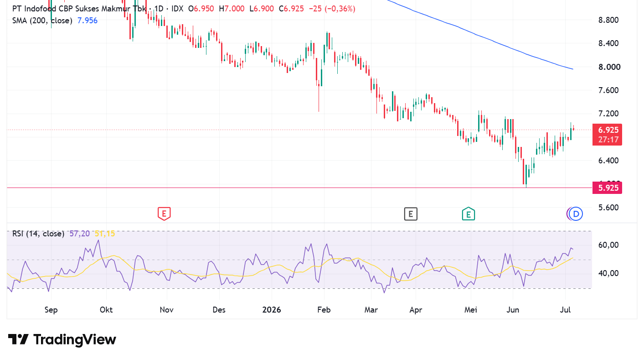Image resolution: width=644 pixels, height=360 pixels.
Task: Click the −25 (−0,36%) change value
Action: [332, 9]
